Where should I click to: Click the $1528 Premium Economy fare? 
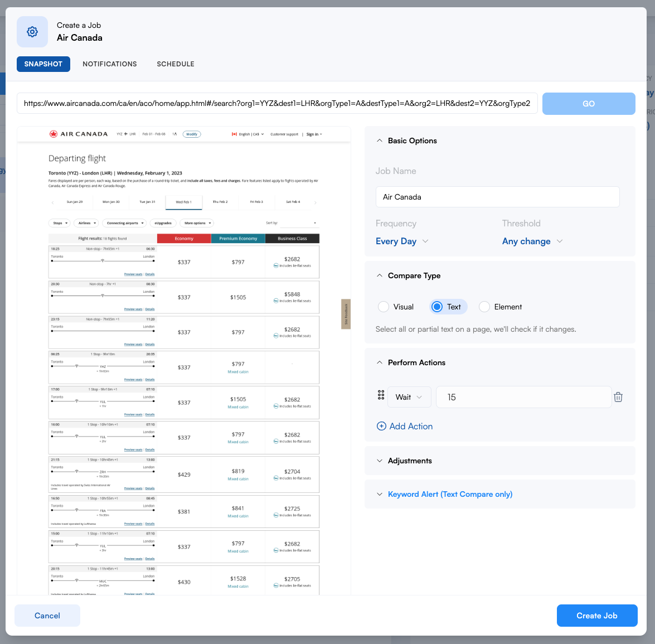(x=238, y=578)
